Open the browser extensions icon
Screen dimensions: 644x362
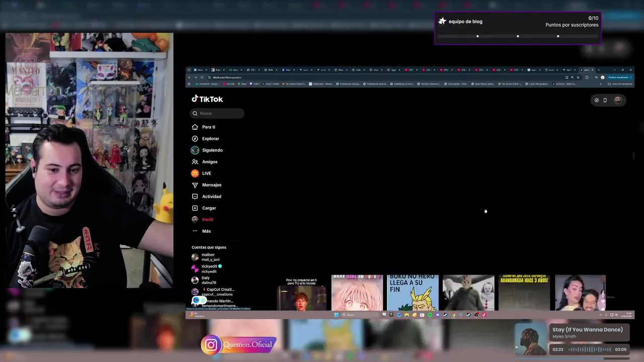pos(587,77)
